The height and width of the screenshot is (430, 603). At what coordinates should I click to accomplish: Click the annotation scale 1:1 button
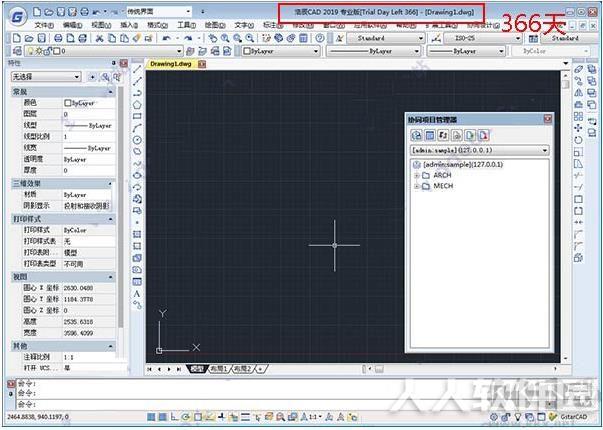(x=313, y=417)
